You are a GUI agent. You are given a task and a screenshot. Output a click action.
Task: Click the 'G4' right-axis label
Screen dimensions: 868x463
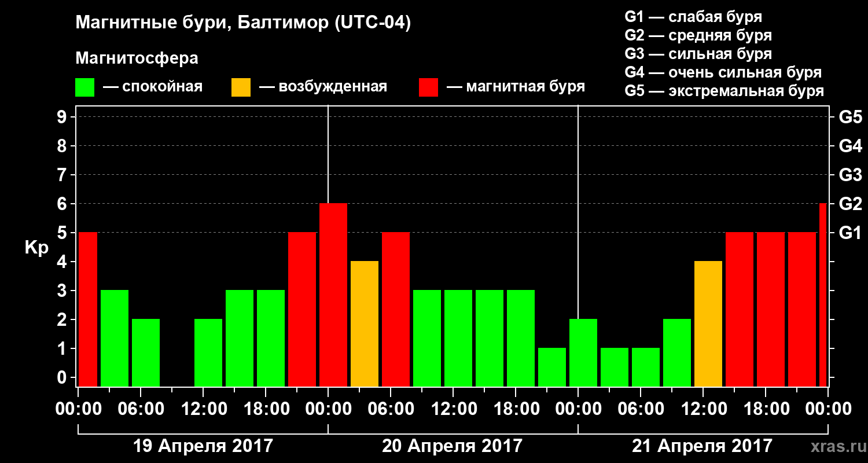(x=851, y=146)
